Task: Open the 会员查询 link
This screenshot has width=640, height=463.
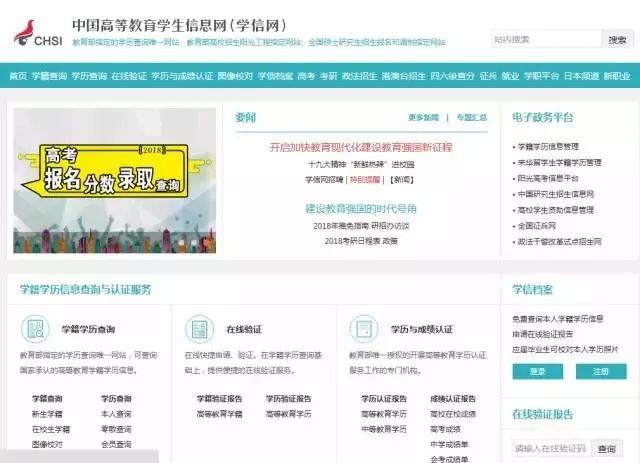Action: (x=116, y=444)
